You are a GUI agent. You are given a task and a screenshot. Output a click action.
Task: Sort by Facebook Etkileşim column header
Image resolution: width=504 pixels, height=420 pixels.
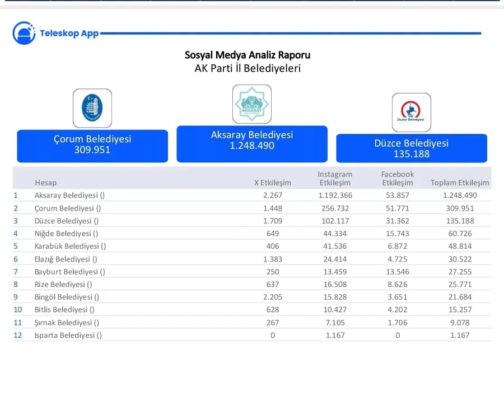397,179
